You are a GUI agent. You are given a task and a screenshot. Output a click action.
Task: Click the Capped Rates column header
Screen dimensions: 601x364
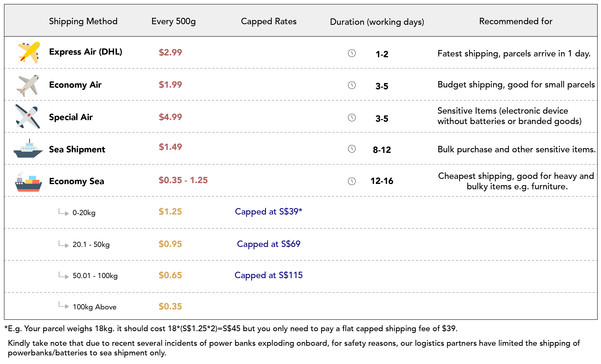(269, 21)
